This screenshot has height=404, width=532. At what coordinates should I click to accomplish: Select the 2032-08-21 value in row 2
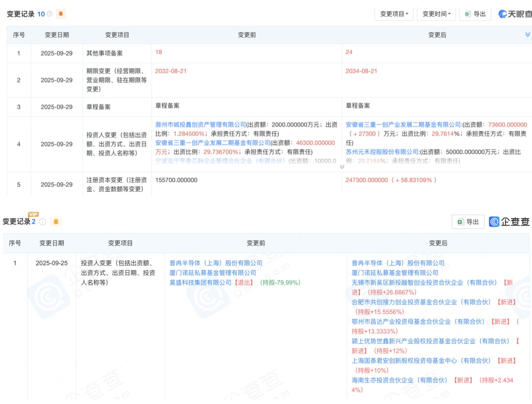(171, 71)
